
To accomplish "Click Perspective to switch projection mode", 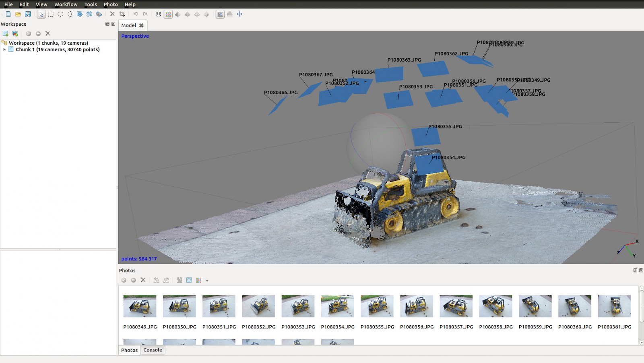I will point(135,36).
